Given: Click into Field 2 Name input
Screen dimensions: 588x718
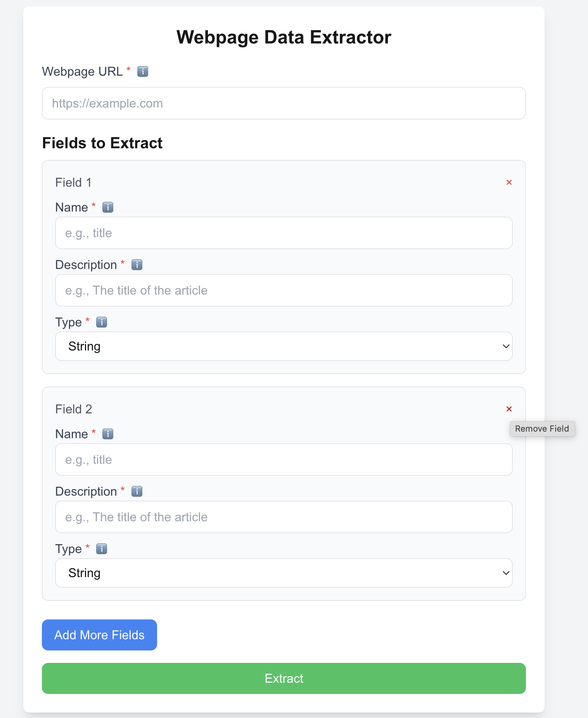Looking at the screenshot, I should pos(284,460).
